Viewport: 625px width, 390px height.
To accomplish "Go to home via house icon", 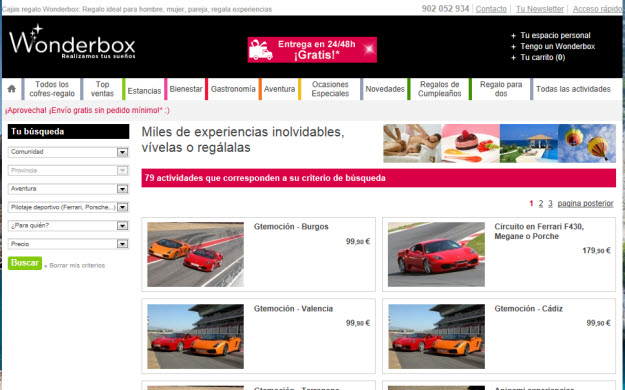I will pos(12,89).
